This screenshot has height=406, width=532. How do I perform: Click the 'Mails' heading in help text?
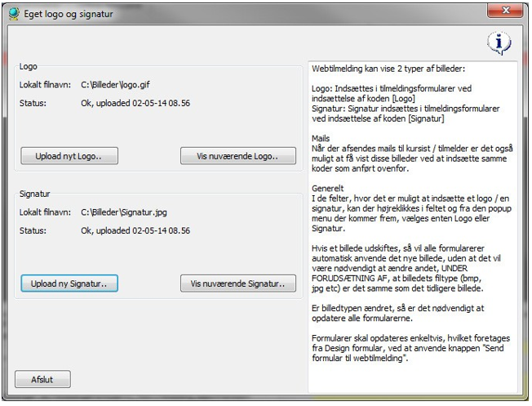pos(321,138)
